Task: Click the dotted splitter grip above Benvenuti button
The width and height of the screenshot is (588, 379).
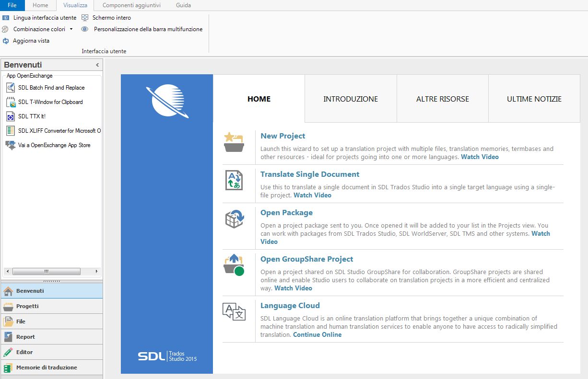Action: [51, 281]
